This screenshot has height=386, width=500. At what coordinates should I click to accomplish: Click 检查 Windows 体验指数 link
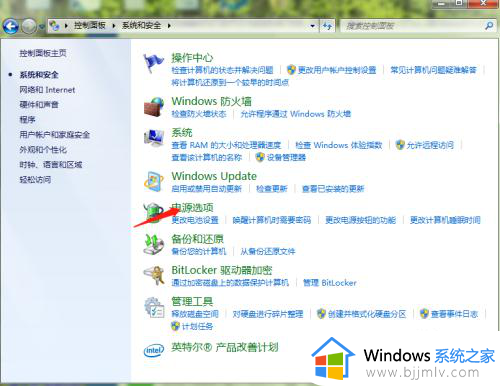[339, 145]
